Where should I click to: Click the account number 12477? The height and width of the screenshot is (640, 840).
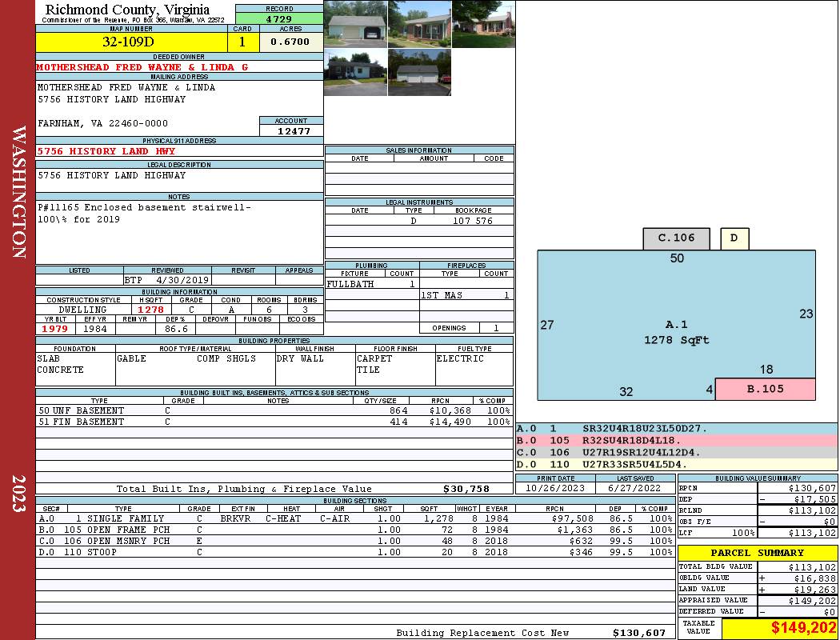(291, 130)
